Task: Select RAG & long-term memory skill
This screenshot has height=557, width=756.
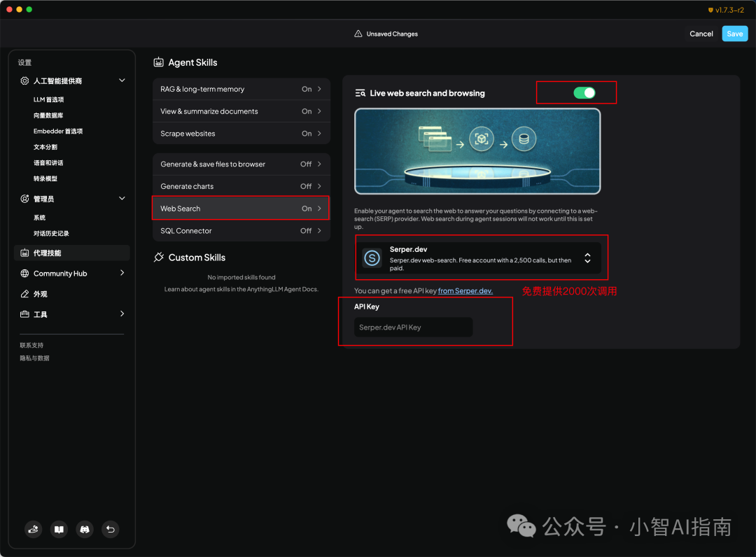Action: (x=241, y=90)
